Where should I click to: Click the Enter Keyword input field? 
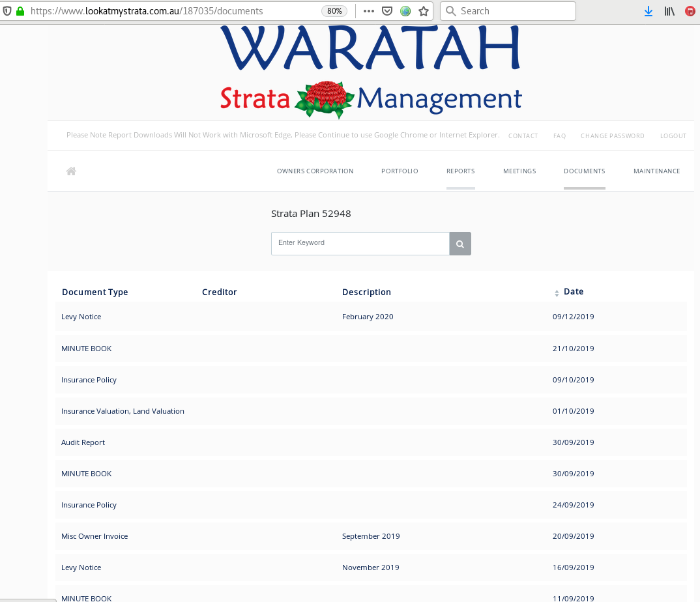pyautogui.click(x=360, y=244)
